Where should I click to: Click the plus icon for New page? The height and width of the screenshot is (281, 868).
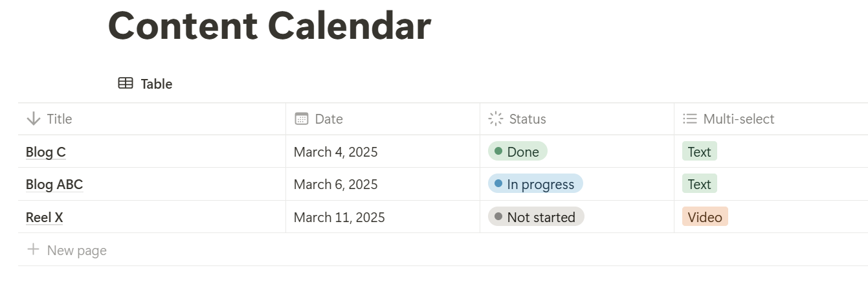33,250
